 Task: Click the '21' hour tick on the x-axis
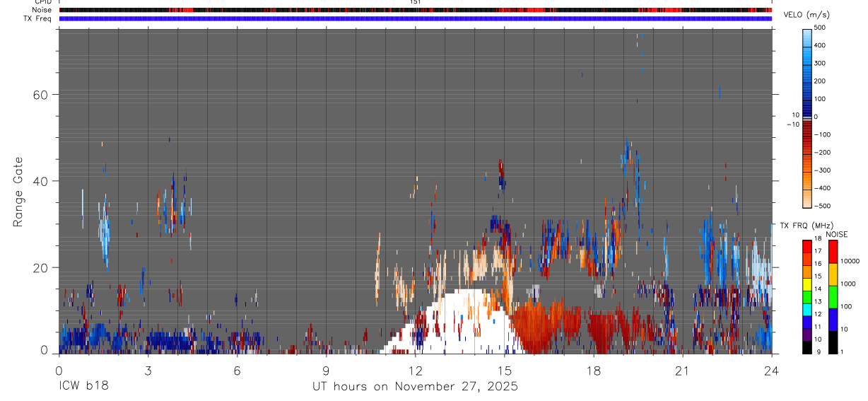(683, 370)
